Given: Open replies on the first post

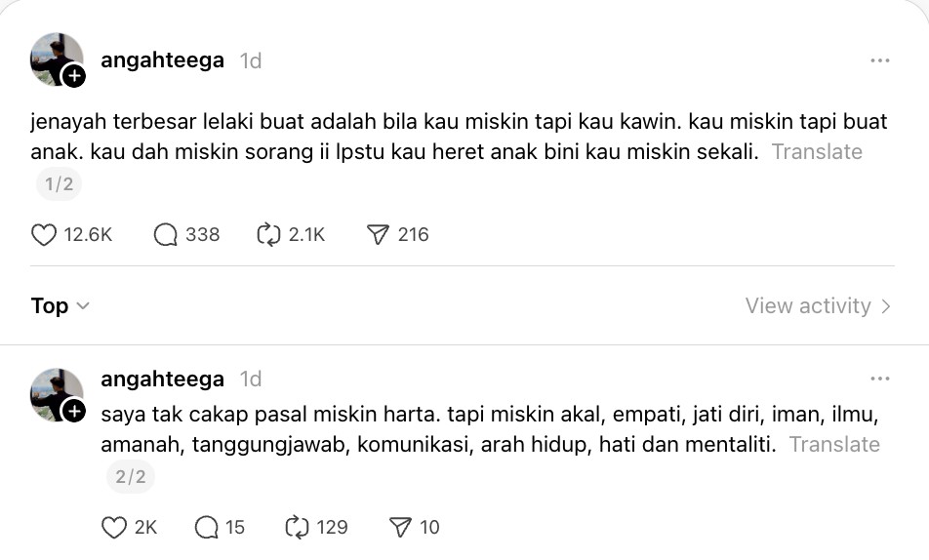Looking at the screenshot, I should 166,235.
